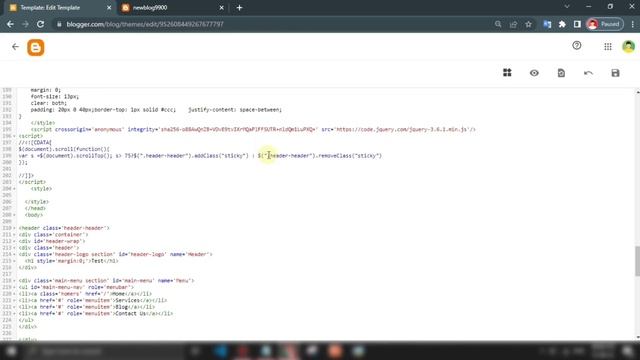This screenshot has height=360, width=640.
Task: Click the '//<![CDATA[' comment line
Action: (x=35, y=143)
